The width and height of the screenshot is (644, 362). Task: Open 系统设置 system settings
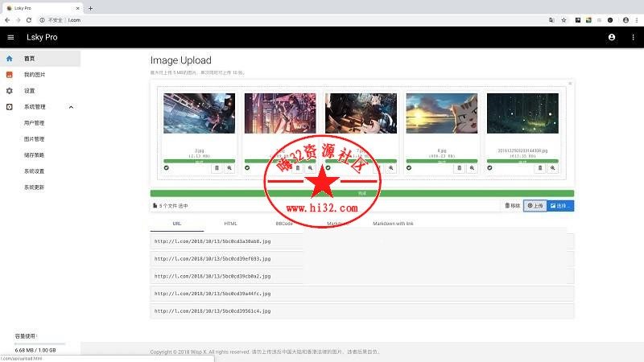point(34,171)
